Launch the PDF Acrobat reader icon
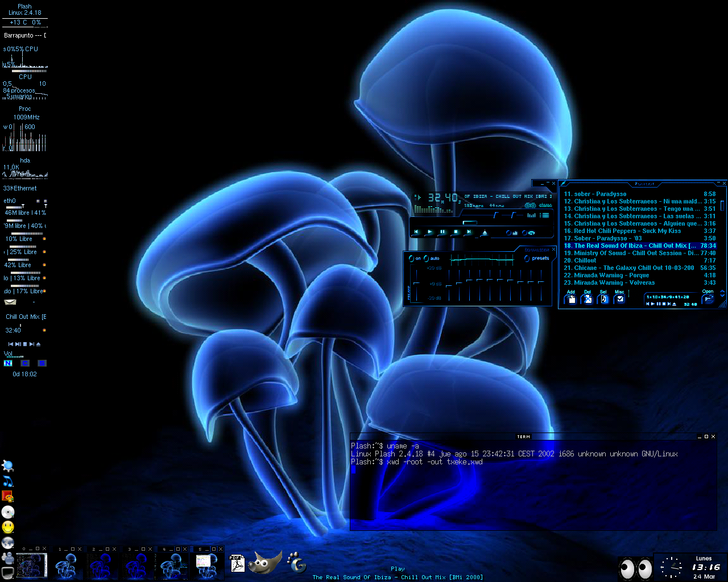The image size is (728, 582). (237, 563)
